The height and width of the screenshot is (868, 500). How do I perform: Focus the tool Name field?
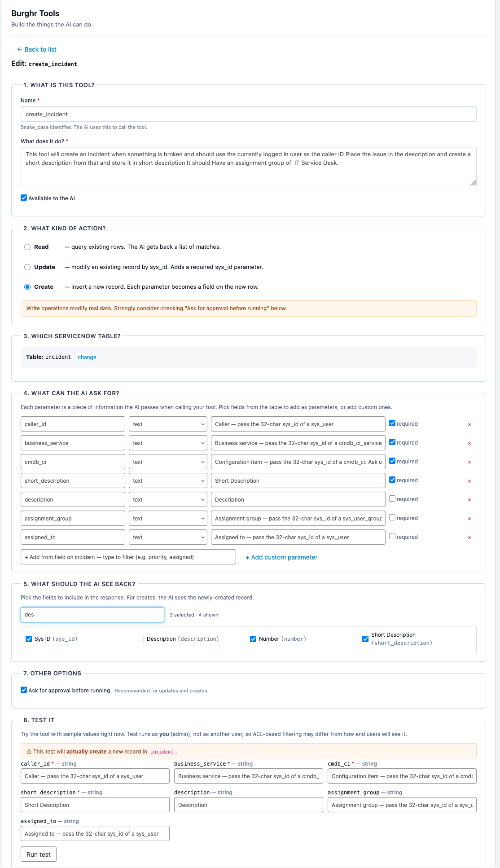[249, 114]
